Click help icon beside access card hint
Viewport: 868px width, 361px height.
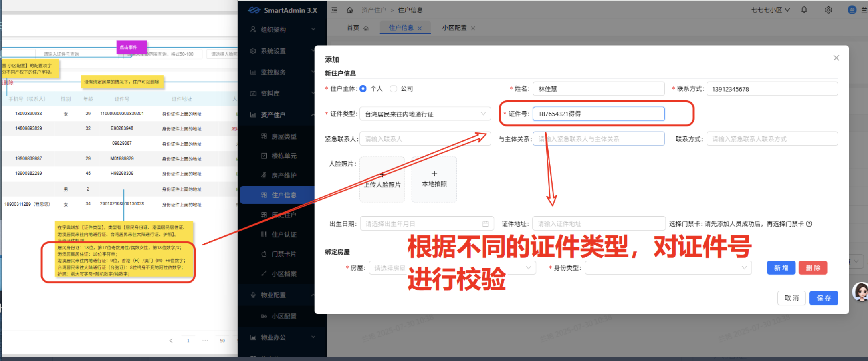[809, 224]
